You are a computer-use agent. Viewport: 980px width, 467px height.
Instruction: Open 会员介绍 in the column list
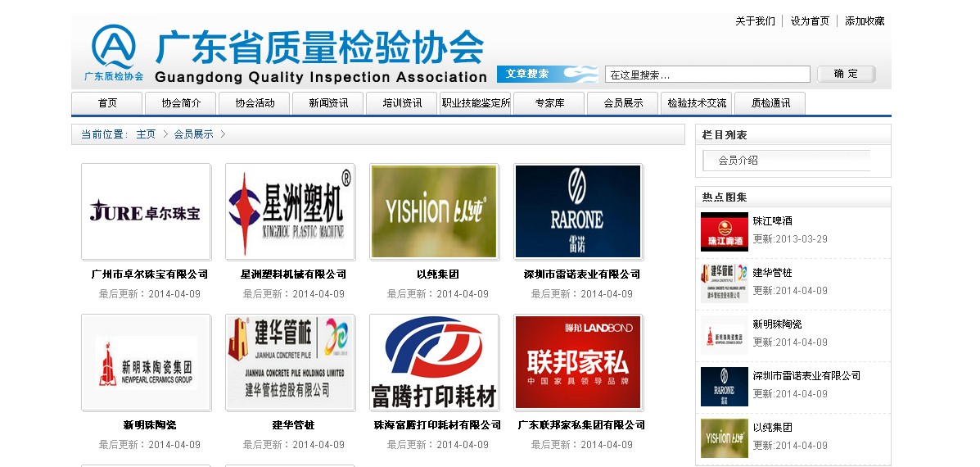(x=738, y=161)
